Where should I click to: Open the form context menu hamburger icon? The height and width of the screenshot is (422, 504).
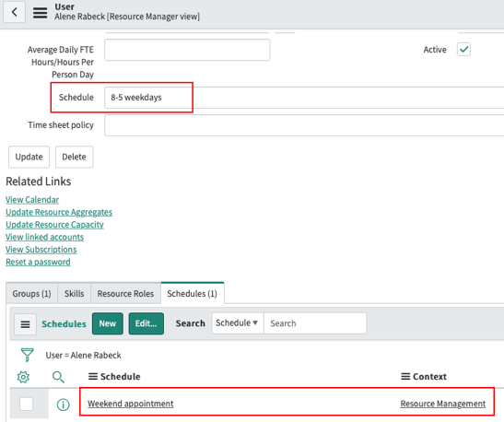[41, 13]
